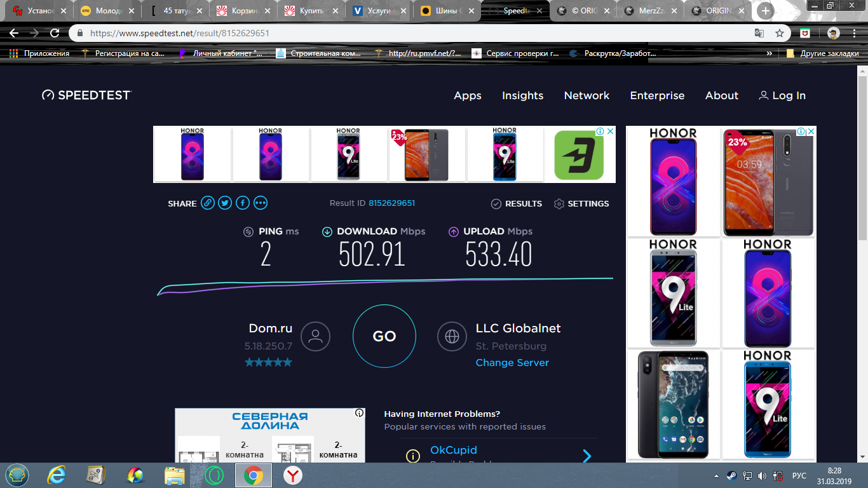This screenshot has height=488, width=868.
Task: Switch to the Шины tab
Action: [448, 11]
